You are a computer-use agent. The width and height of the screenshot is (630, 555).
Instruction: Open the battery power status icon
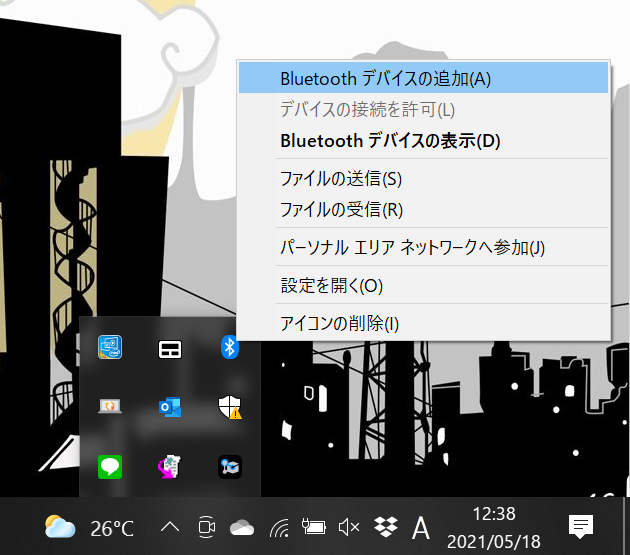[314, 527]
